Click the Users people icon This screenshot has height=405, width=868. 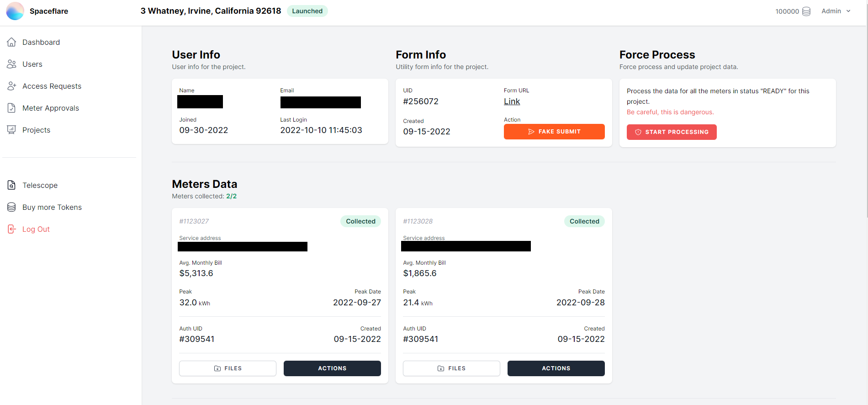pos(12,64)
